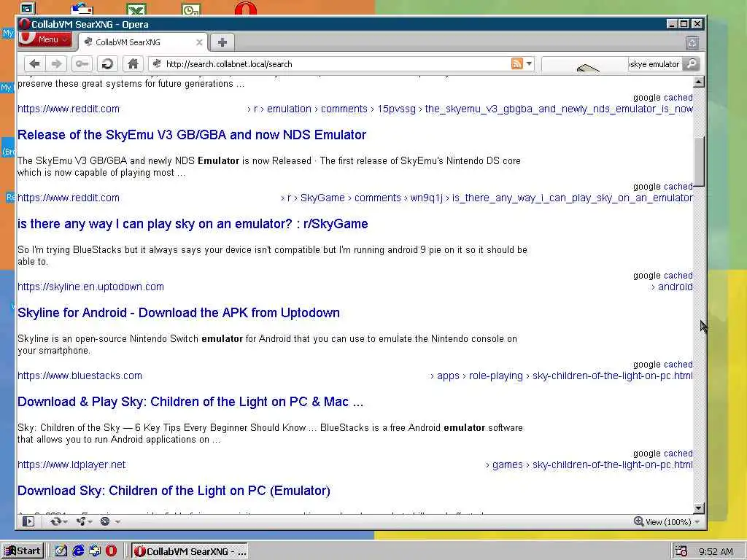Open the 'is_there_any_way_i_can_play_sky' breadcrumb link
747x560 pixels.
[x=572, y=198]
